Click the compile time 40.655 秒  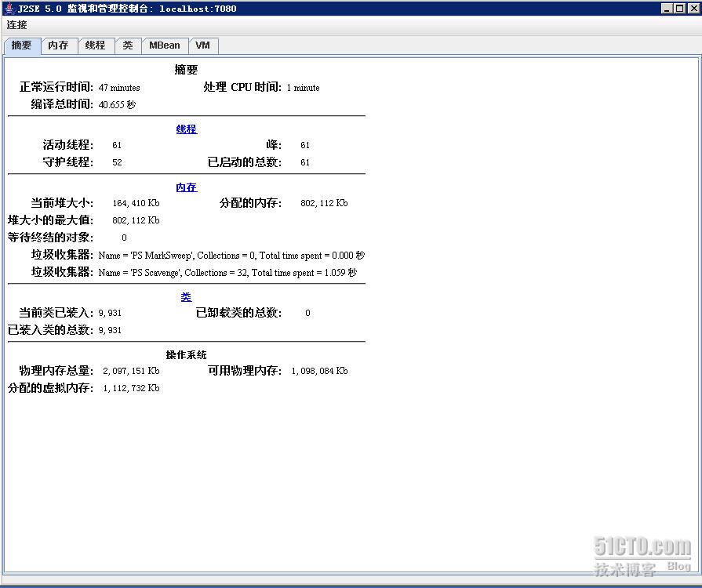117,105
